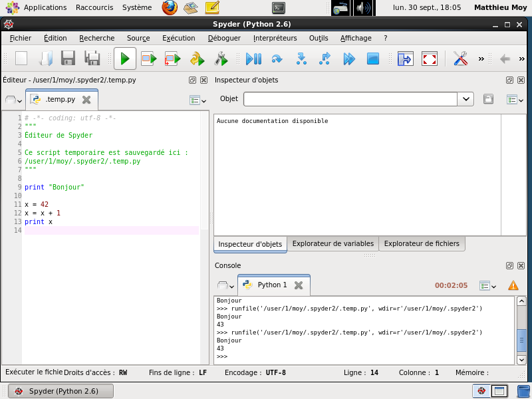This screenshot has width=532, height=399.
Task: Open the editor tab browse dropdown
Action: [x=14, y=100]
